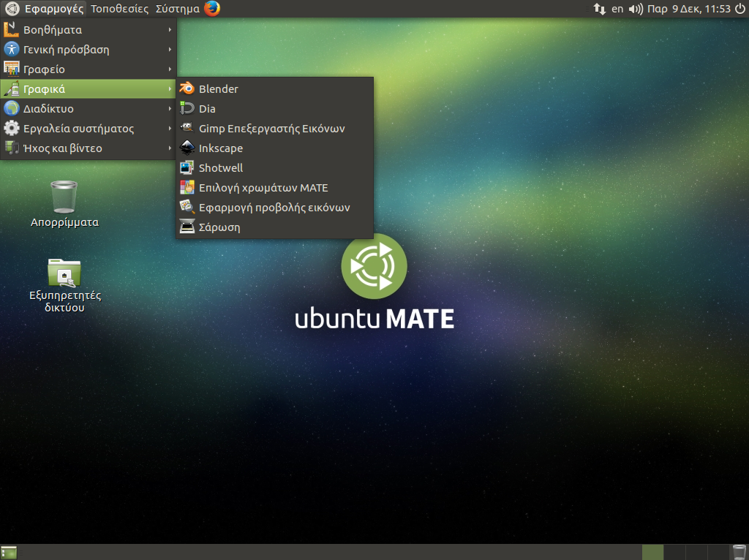Image resolution: width=749 pixels, height=560 pixels.
Task: Start Gimp Επεξεργαστής Εικόνων
Action: coord(271,129)
